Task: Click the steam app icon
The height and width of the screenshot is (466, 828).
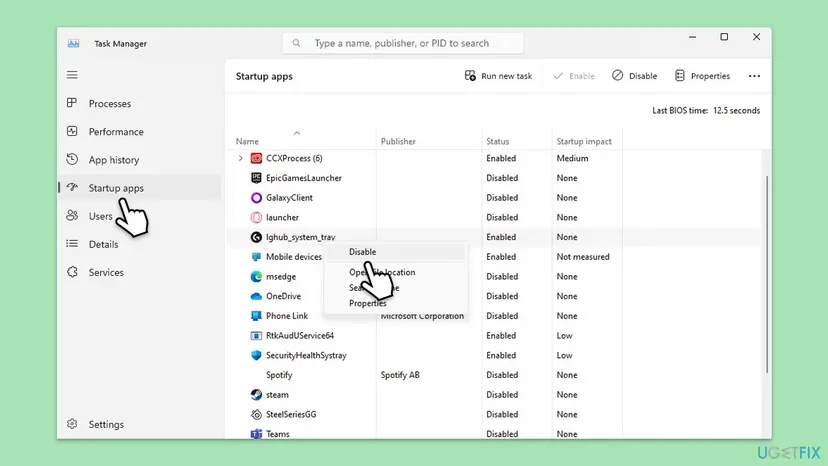Action: coord(256,394)
